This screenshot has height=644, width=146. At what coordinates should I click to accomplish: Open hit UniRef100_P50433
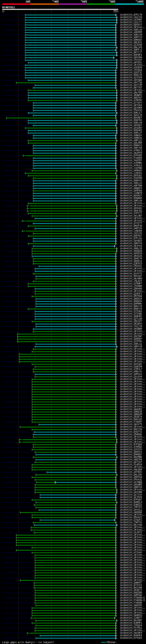(131, 110)
